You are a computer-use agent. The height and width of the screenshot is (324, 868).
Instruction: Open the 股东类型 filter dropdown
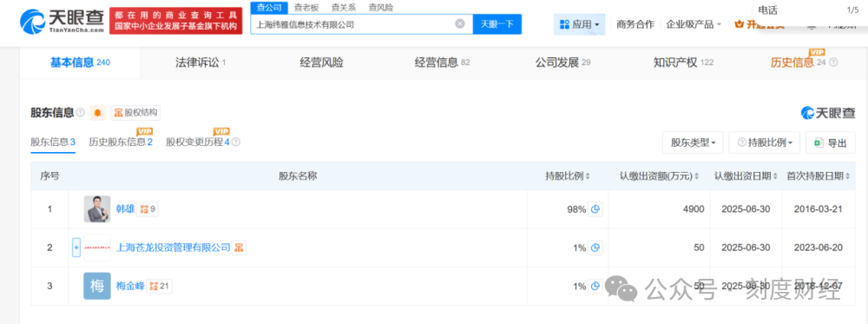[x=693, y=143]
